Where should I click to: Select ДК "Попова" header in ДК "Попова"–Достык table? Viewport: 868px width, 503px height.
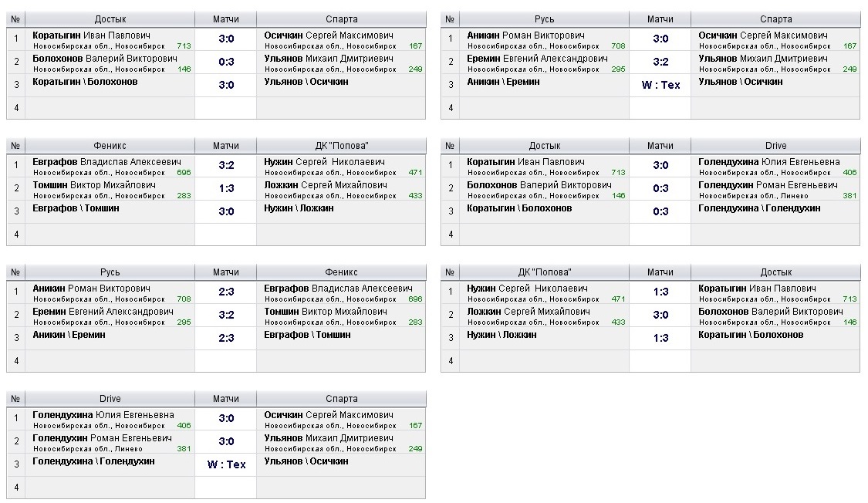coord(545,272)
